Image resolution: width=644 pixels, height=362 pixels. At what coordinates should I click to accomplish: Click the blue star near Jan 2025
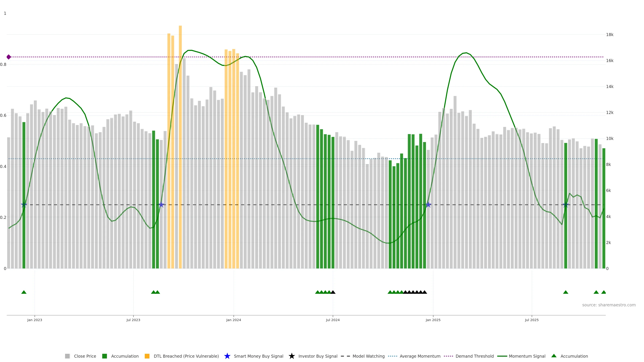tap(428, 205)
